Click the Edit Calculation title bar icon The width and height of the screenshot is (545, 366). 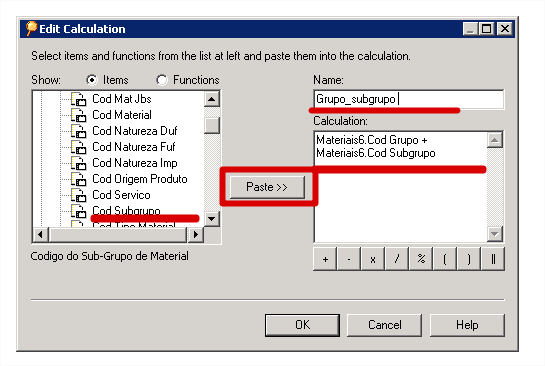click(x=31, y=29)
